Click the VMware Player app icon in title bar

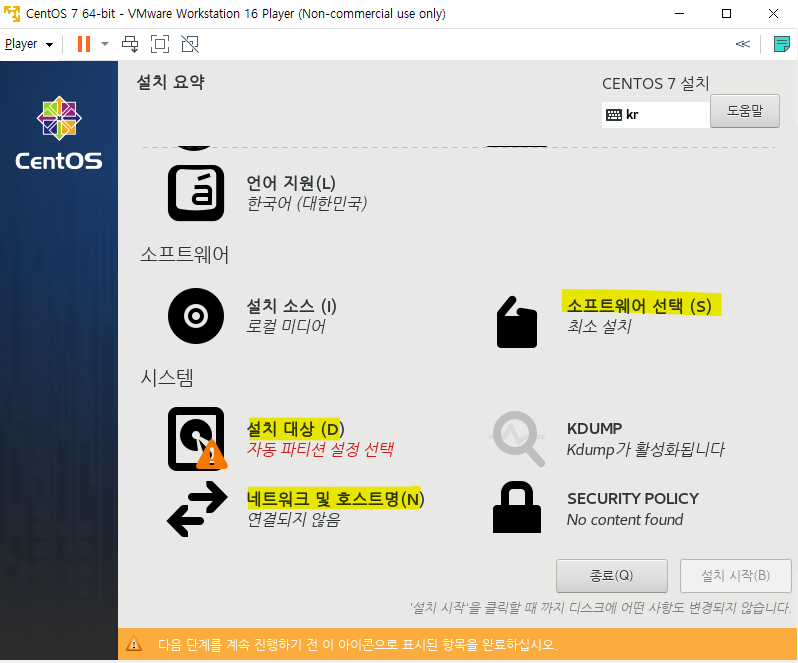click(x=12, y=13)
